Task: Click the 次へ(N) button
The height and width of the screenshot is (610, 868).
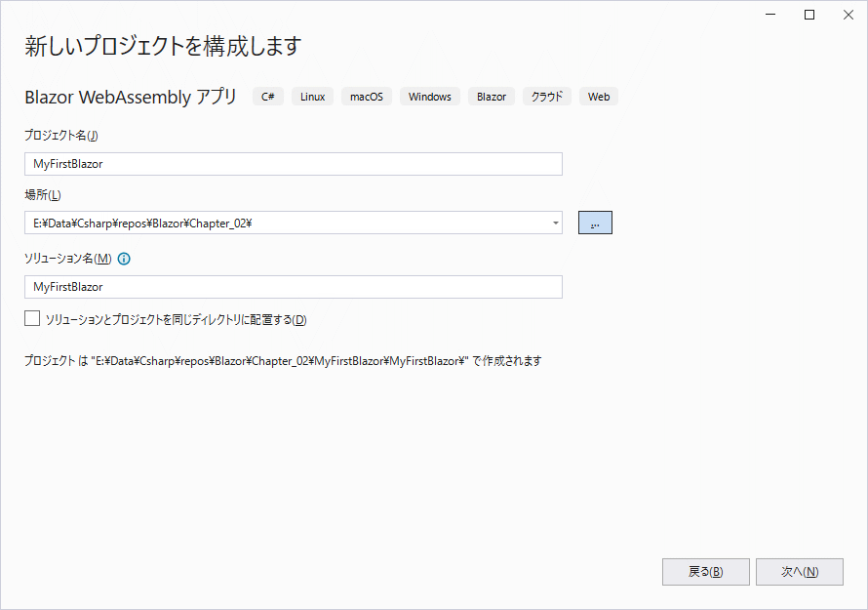Action: tap(799, 572)
